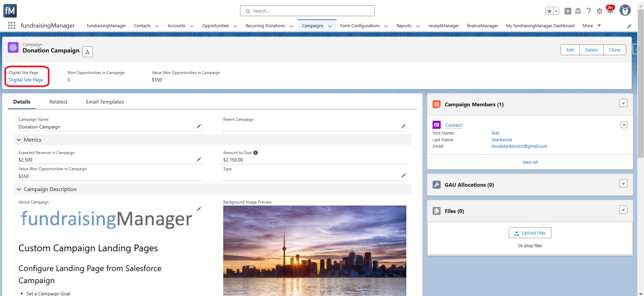Click the Clone button
Viewport: 644px width, 296px height.
[x=614, y=50]
